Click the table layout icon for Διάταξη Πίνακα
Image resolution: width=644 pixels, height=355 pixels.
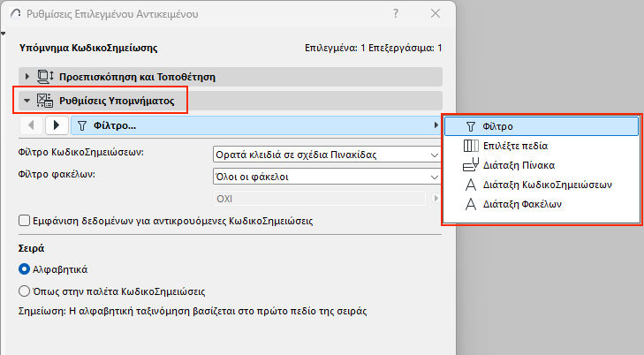point(471,164)
